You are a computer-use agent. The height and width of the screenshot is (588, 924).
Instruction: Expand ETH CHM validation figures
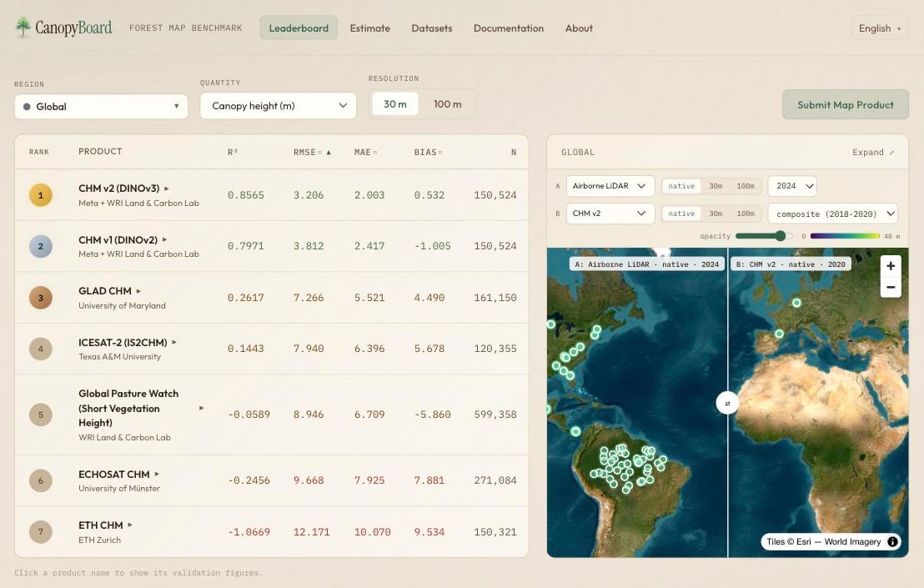[x=130, y=525]
